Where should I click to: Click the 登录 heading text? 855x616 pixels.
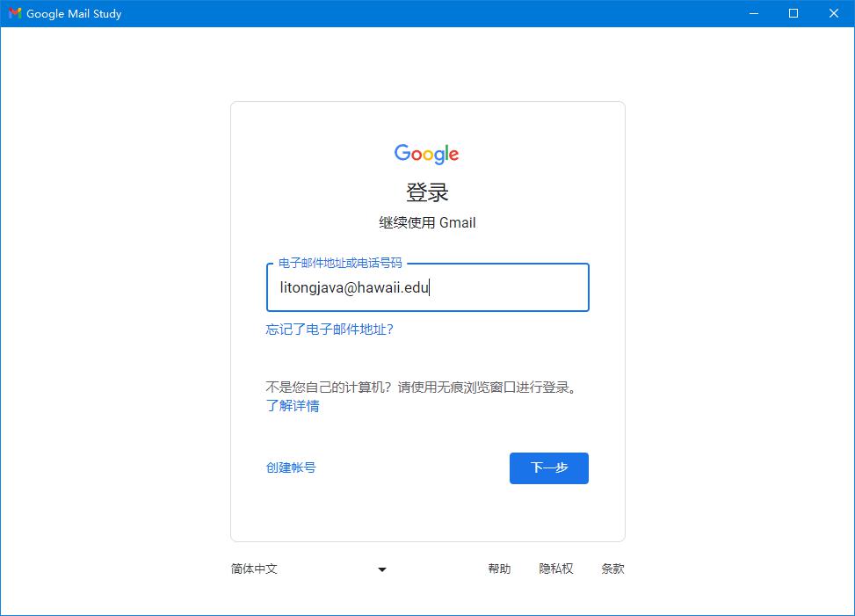click(427, 192)
